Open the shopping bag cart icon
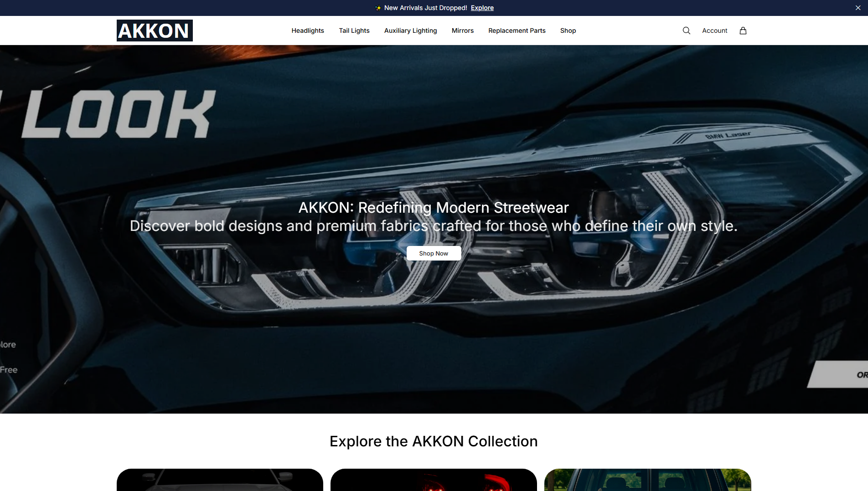Screen dimensions: 868x491 (743, 31)
